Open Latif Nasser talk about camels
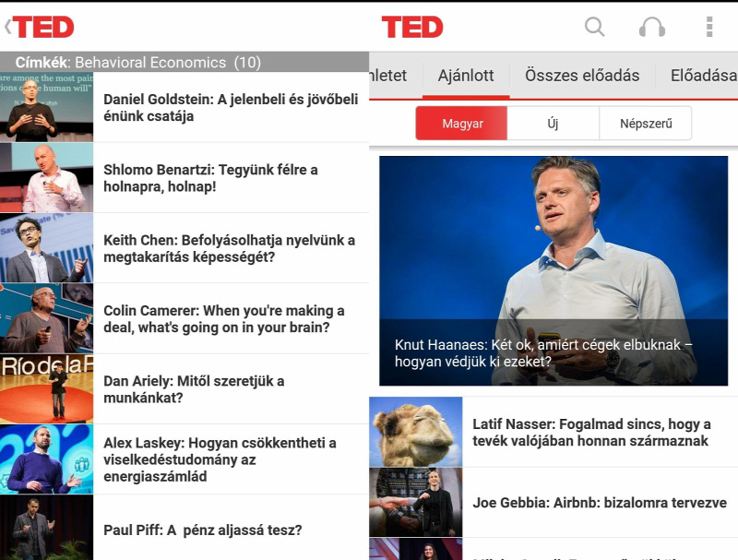This screenshot has width=738, height=560. pos(591,432)
